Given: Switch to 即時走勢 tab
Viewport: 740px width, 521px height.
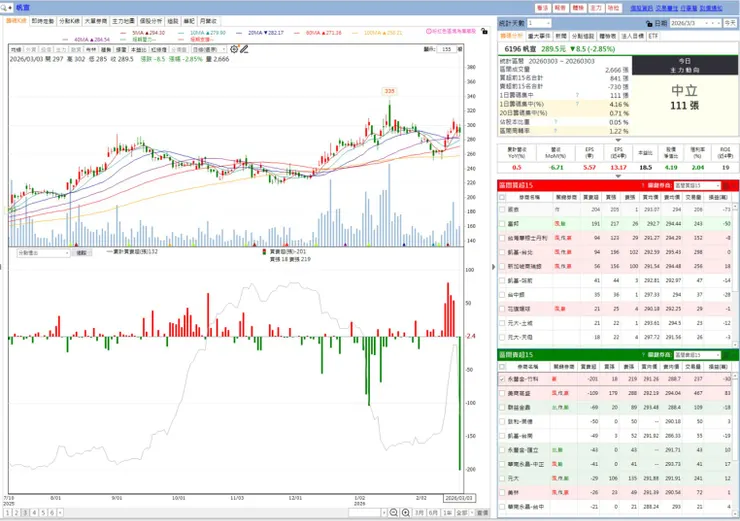Looking at the screenshot, I should [x=43, y=21].
